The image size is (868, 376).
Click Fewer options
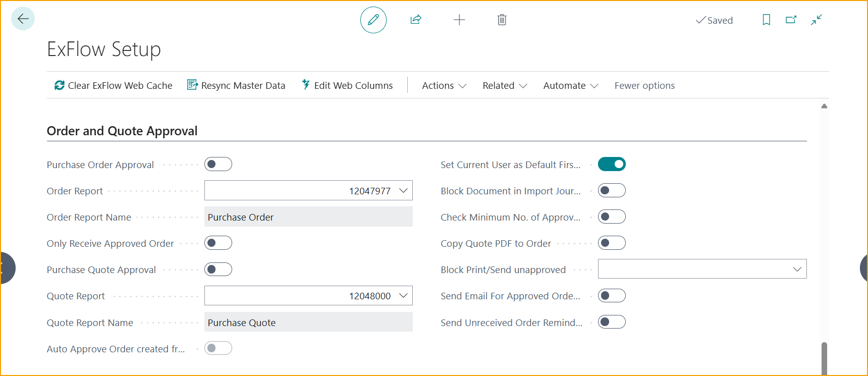click(644, 85)
